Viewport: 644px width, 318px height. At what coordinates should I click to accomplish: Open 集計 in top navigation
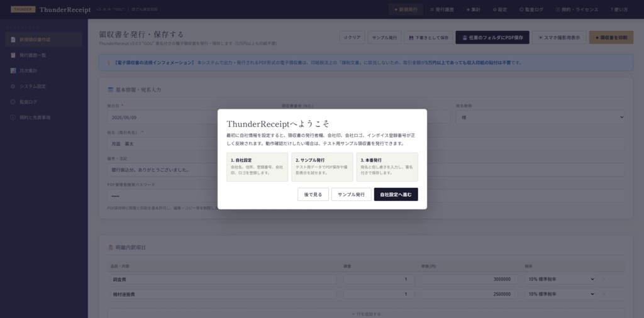473,9
